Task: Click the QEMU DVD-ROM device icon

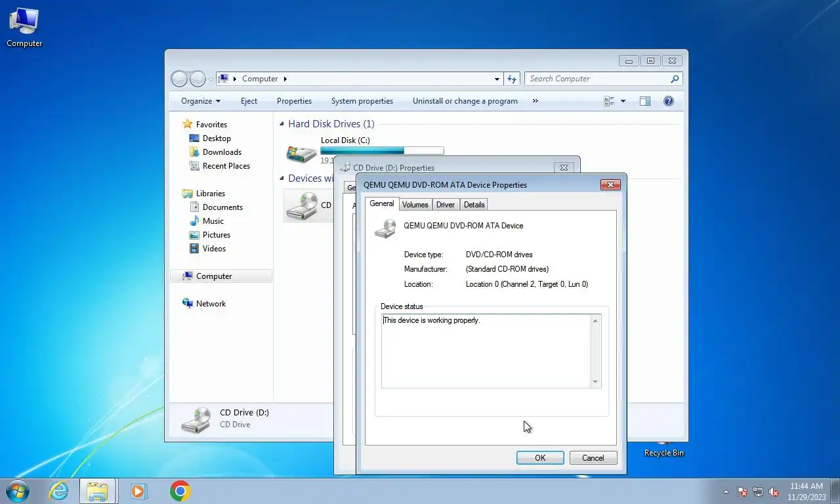Action: tap(385, 228)
